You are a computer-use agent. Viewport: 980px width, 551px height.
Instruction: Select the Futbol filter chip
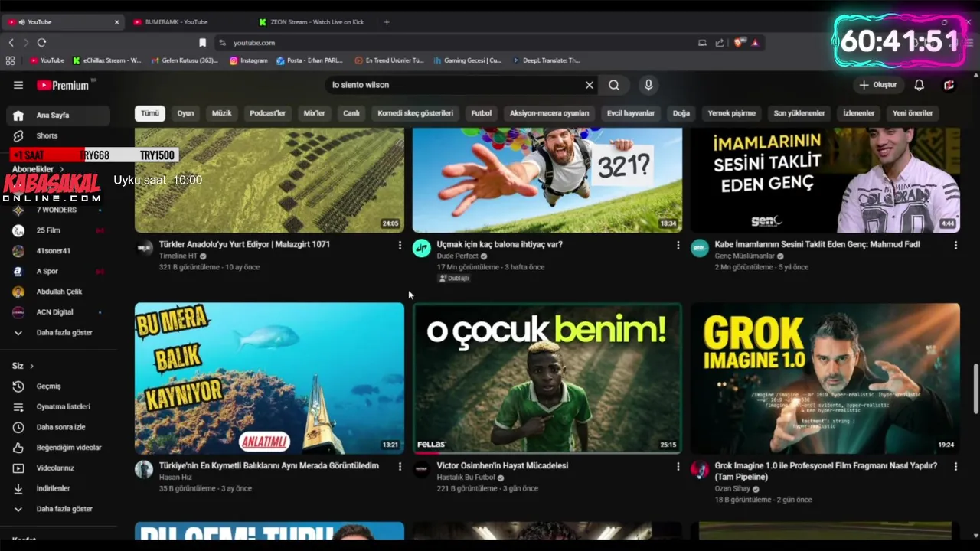coord(482,113)
